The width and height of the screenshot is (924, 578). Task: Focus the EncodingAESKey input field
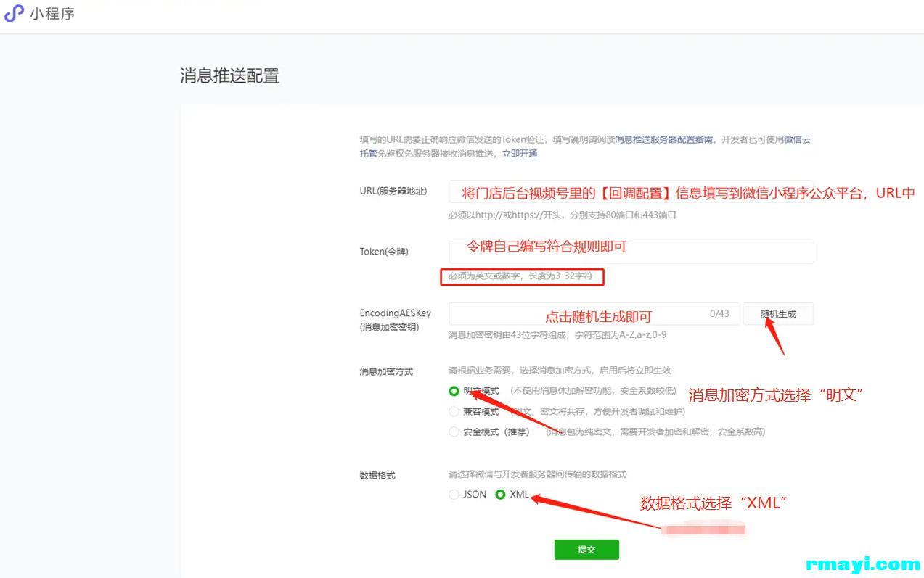coord(594,313)
